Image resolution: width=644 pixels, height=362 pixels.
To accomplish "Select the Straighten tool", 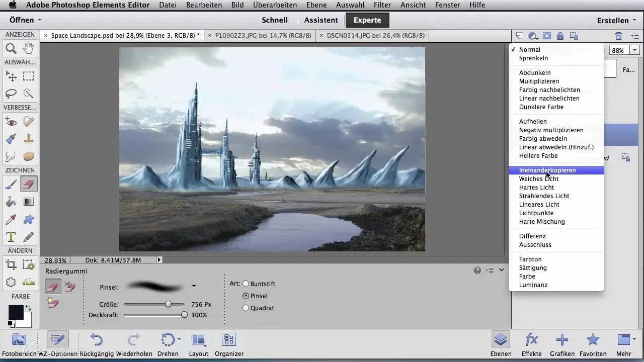I will 29,282.
